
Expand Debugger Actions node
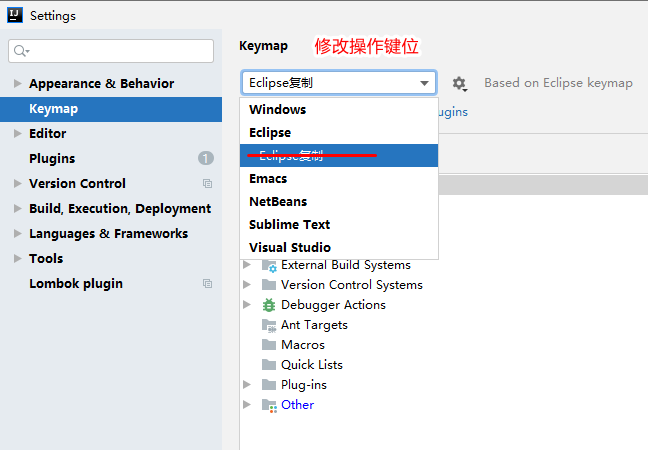(247, 305)
